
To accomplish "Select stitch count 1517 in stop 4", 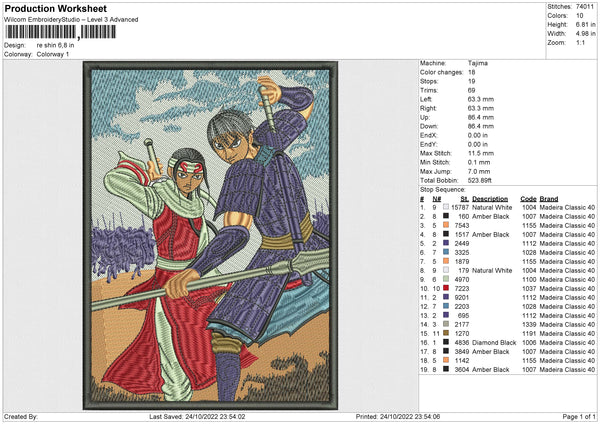I will [x=462, y=234].
